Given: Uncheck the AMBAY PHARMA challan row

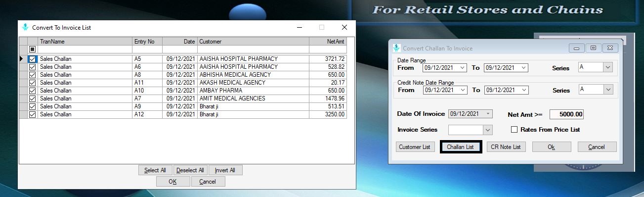Looking at the screenshot, I should coord(33,91).
